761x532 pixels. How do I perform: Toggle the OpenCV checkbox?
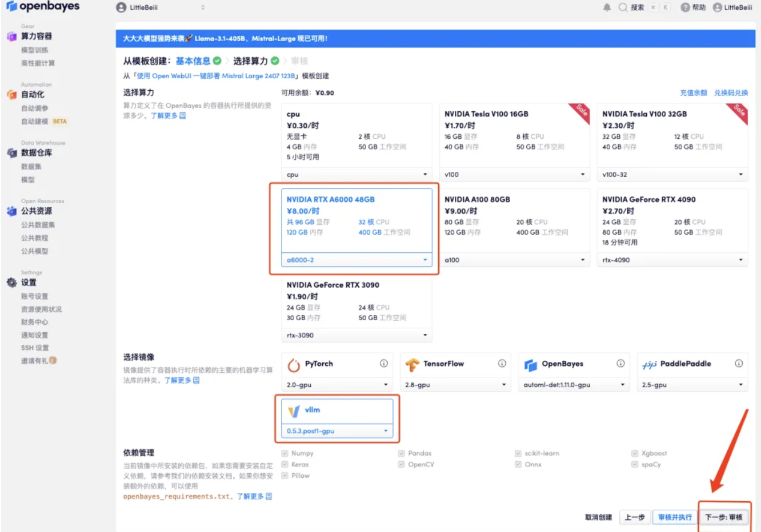tap(402, 465)
